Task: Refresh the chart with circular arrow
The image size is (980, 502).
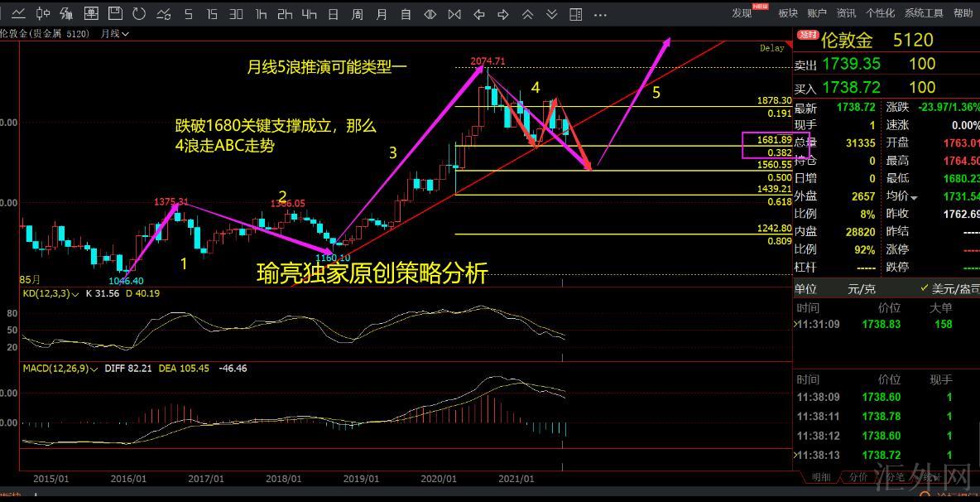Action: [x=139, y=13]
